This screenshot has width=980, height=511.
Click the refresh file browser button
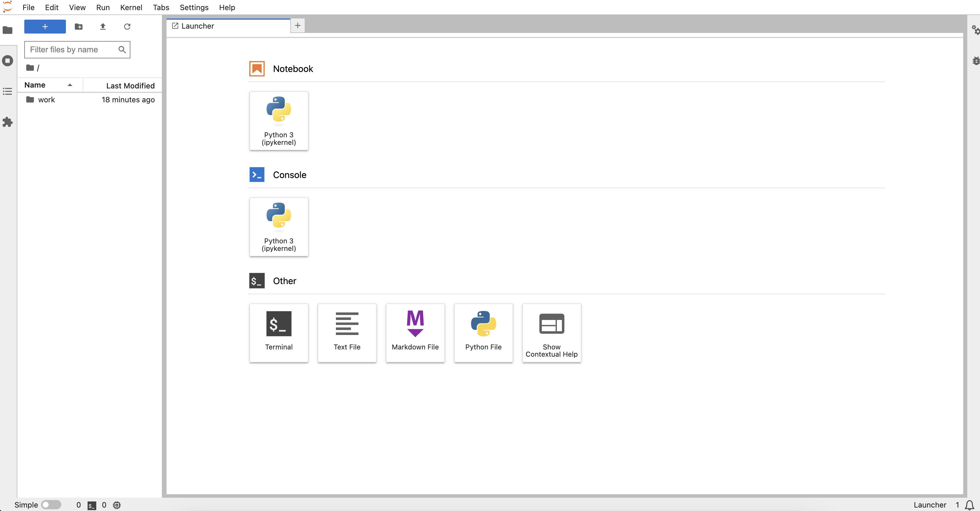128,27
